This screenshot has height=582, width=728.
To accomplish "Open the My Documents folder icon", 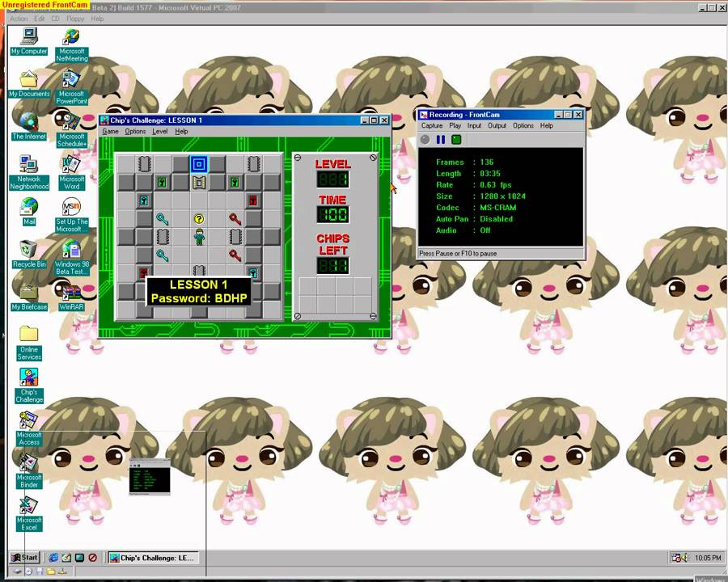I will [x=29, y=83].
